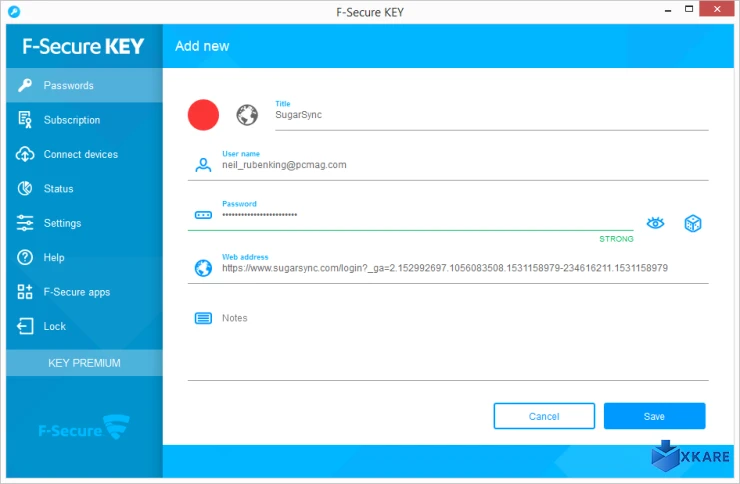Click the key icon beside Passwords
This screenshot has height=484, width=740.
coord(25,85)
